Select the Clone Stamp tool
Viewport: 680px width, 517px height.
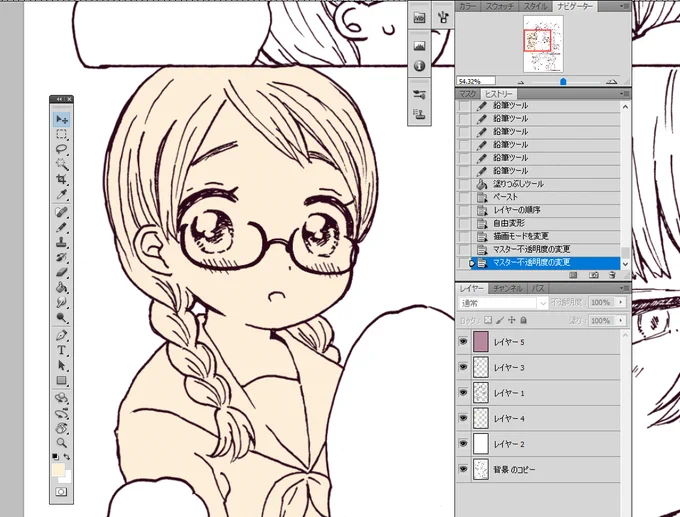tap(62, 242)
